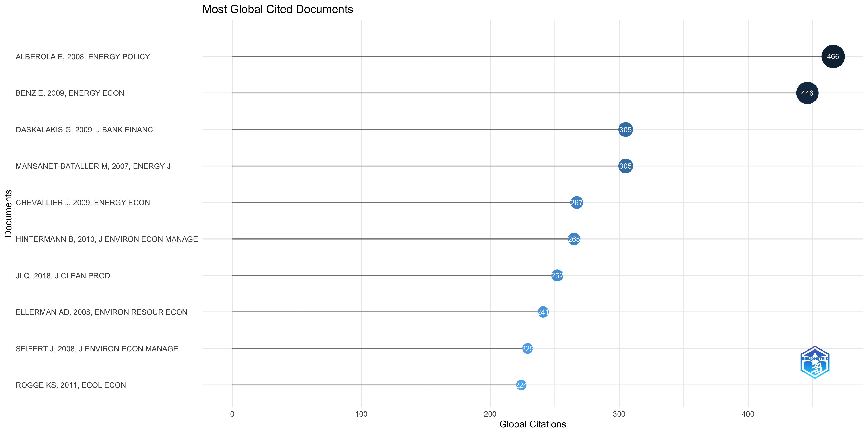Click the ALBEROLA E, 2008, ENERGY POLICY label
This screenshot has height=434, width=868.
coord(82,57)
